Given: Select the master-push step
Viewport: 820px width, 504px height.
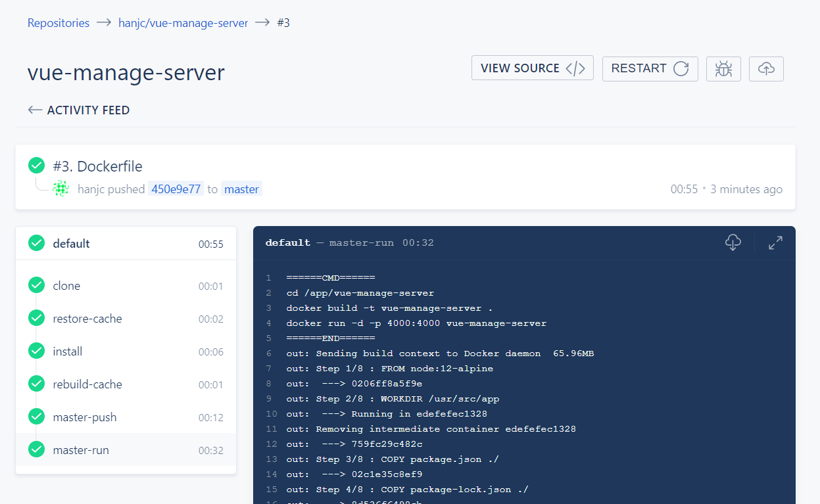Looking at the screenshot, I should pos(126,417).
